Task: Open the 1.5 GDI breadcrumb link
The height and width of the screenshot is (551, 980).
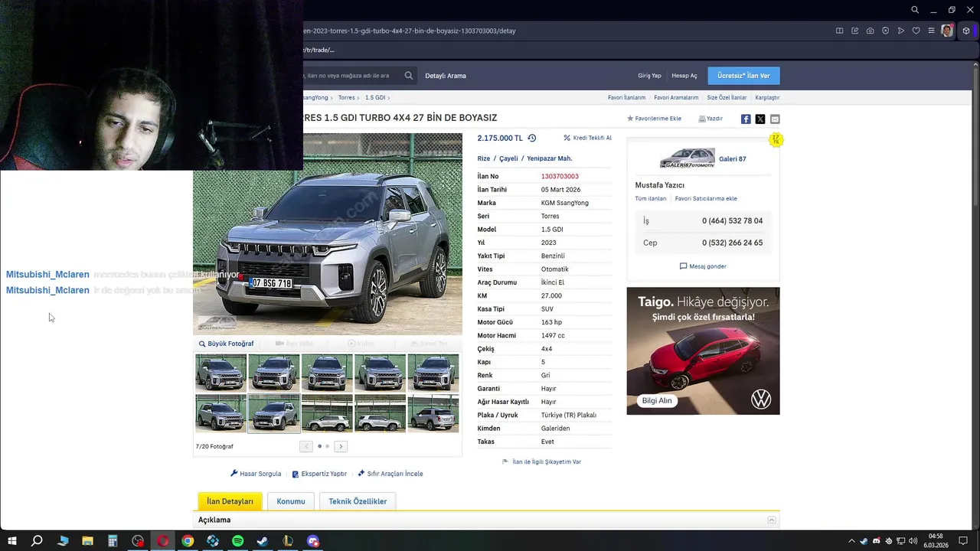Action: pos(375,98)
